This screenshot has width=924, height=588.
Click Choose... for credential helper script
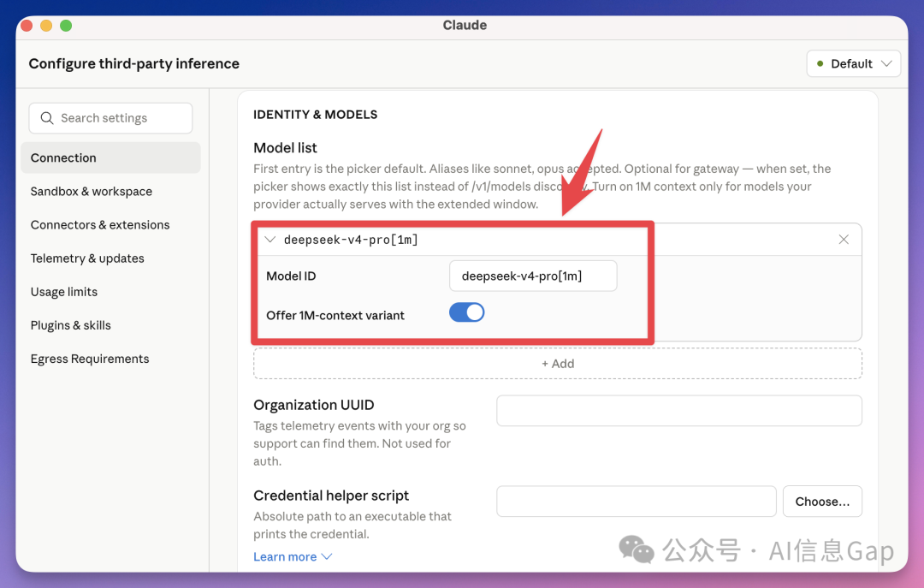point(822,502)
